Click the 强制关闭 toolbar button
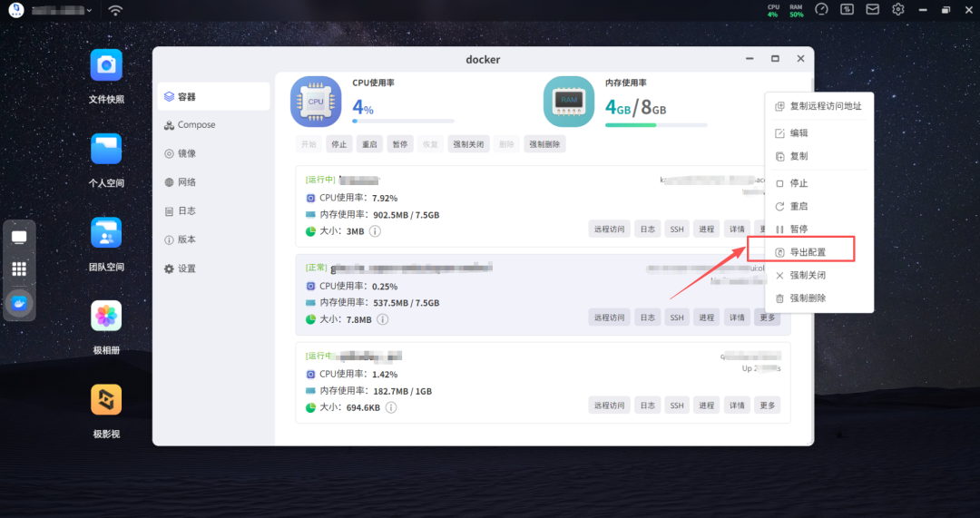This screenshot has width=980, height=518. (468, 144)
